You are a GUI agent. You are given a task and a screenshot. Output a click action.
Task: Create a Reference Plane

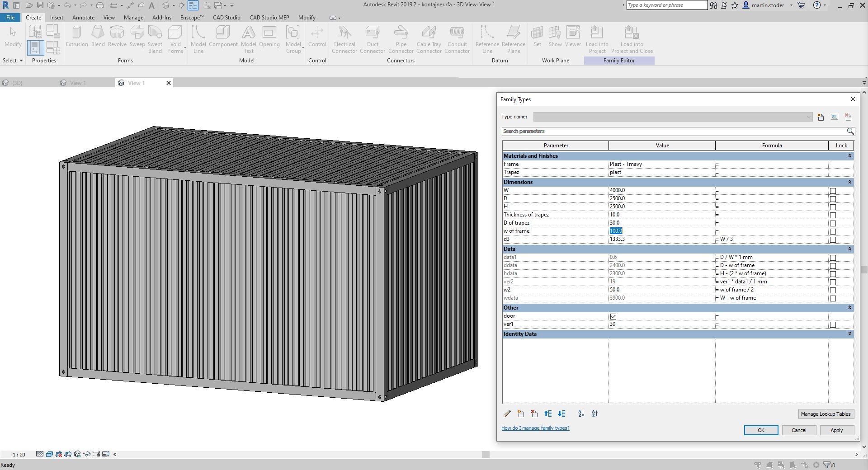(513, 38)
